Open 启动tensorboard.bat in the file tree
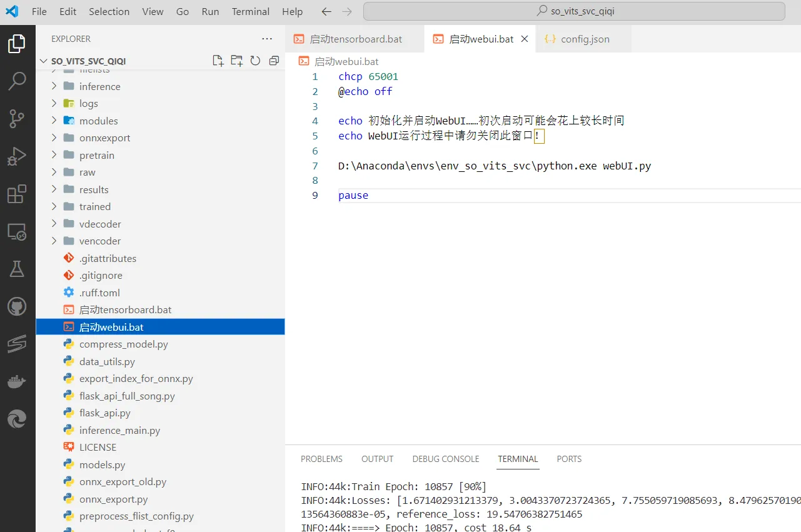 pyautogui.click(x=160, y=310)
